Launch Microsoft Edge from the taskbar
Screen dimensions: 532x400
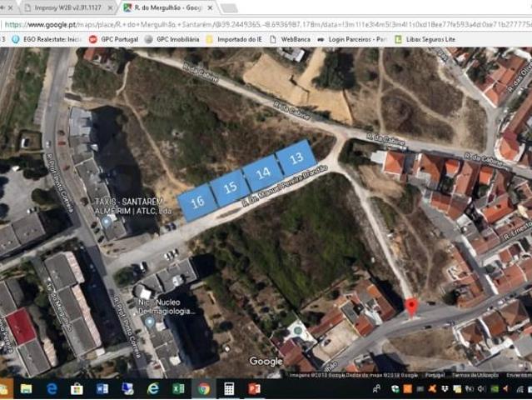(x=52, y=388)
